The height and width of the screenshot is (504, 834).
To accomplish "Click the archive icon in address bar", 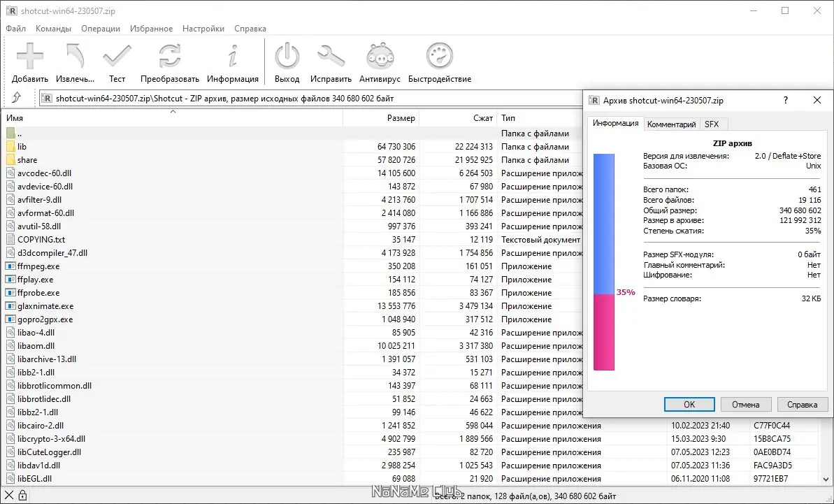I will [x=47, y=99].
